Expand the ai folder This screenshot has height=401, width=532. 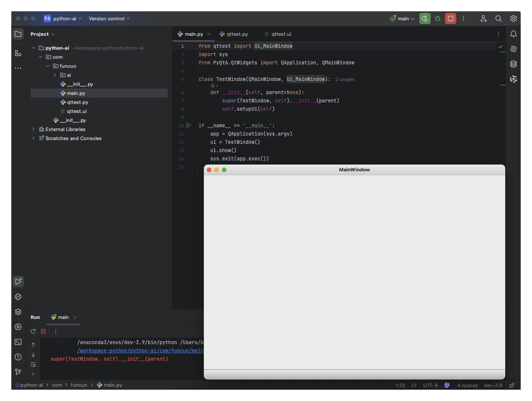55,75
